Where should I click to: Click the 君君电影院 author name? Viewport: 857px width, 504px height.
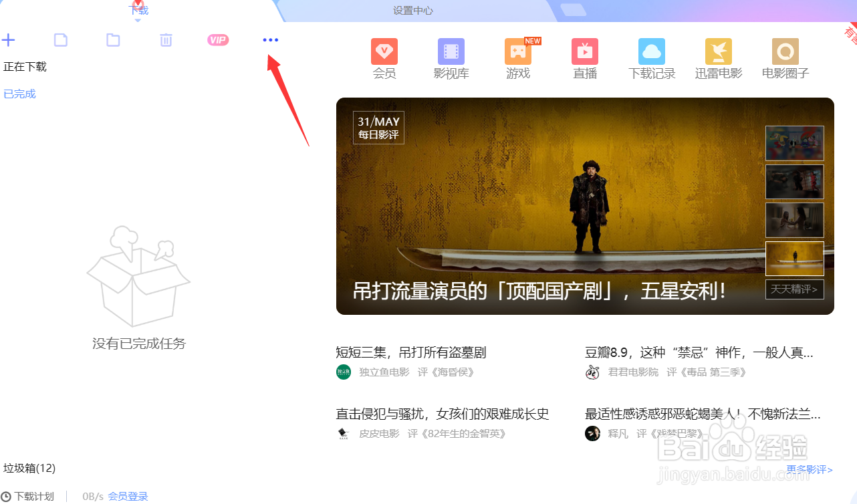633,372
